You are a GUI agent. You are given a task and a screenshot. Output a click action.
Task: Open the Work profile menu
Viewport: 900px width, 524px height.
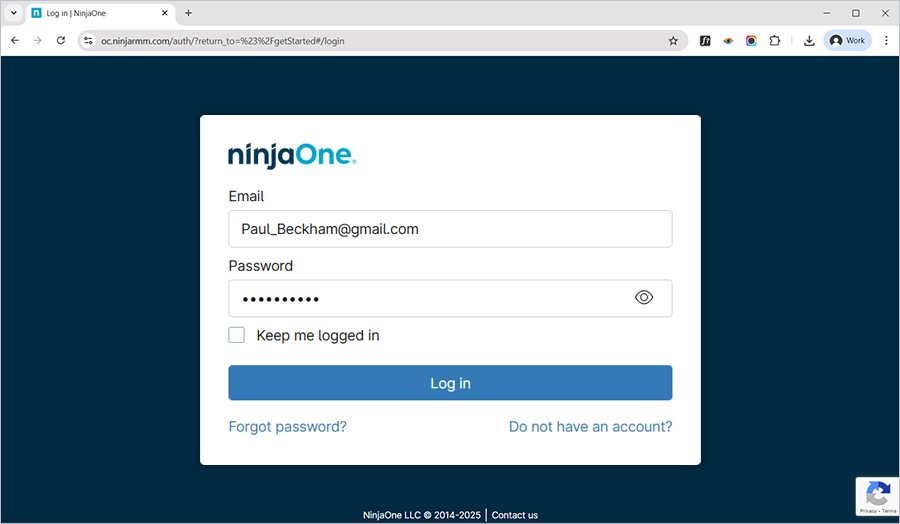click(847, 41)
